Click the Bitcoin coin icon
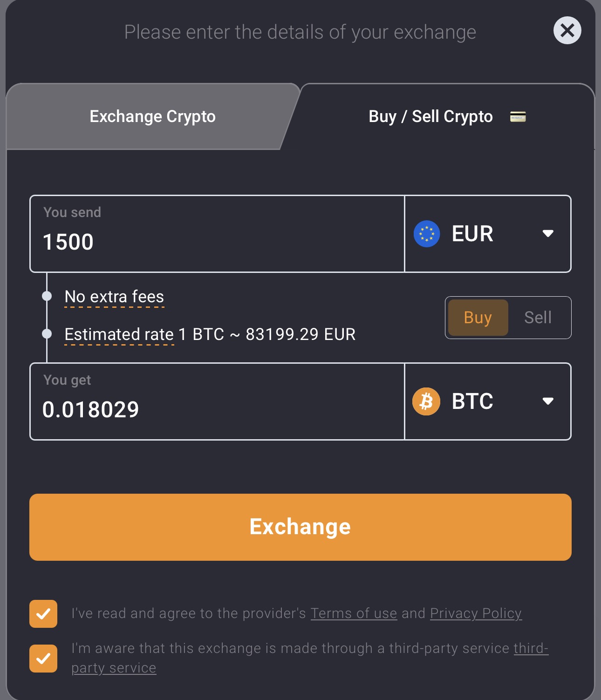601x700 pixels. [426, 401]
